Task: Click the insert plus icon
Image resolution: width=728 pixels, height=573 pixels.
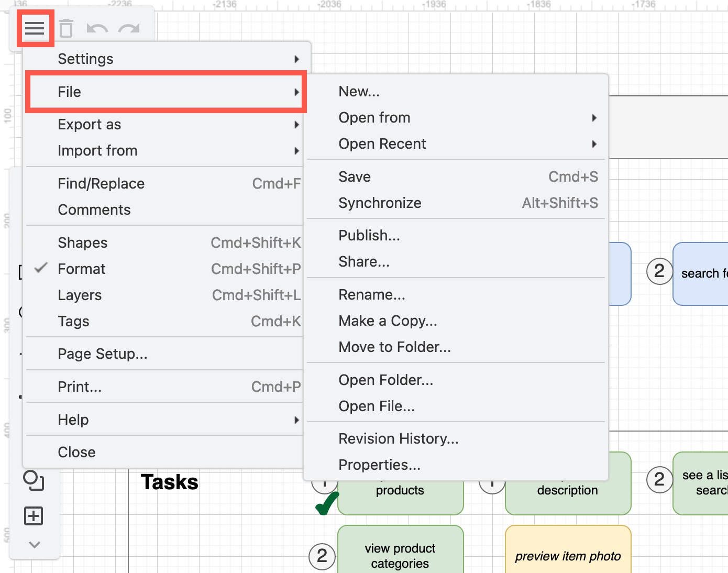Action: (33, 515)
